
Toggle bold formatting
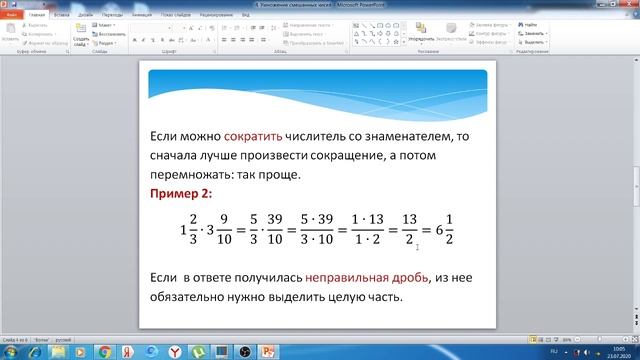135,40
